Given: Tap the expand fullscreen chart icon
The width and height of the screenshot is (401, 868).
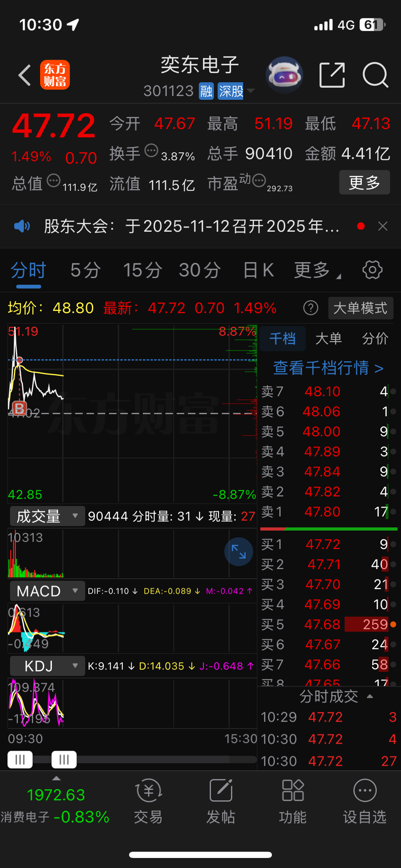Looking at the screenshot, I should [239, 552].
